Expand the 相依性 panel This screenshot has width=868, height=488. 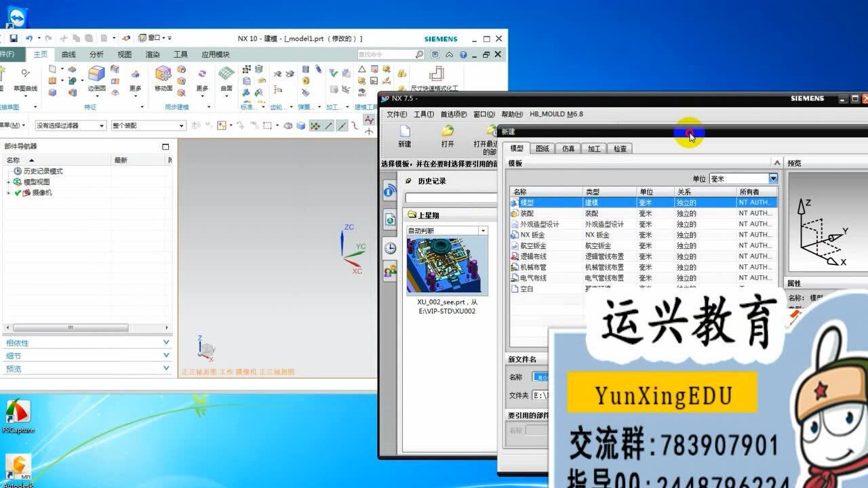[88, 343]
